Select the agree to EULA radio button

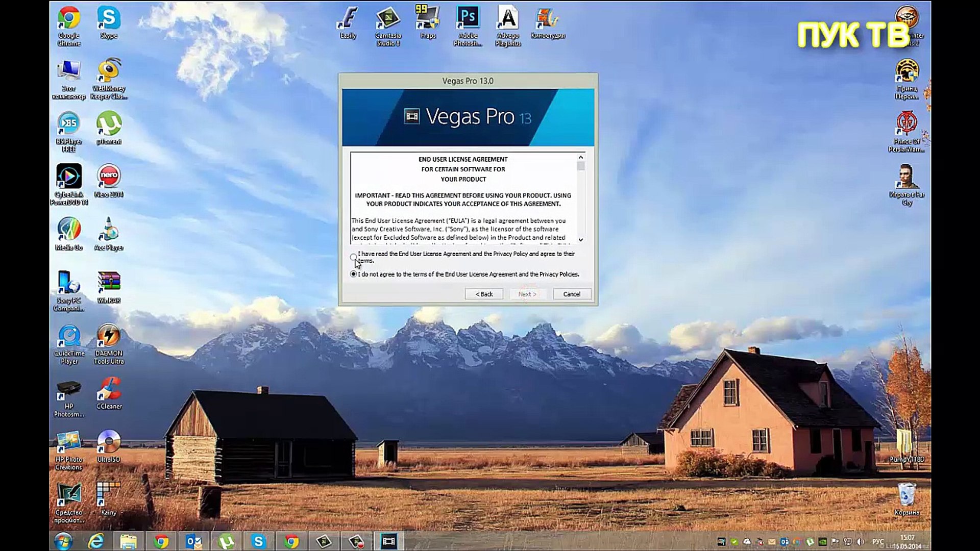coord(353,257)
